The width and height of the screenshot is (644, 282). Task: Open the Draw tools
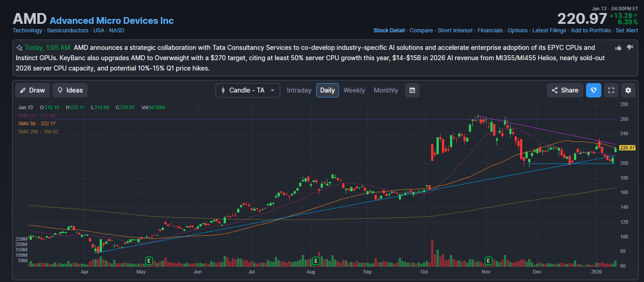[32, 90]
